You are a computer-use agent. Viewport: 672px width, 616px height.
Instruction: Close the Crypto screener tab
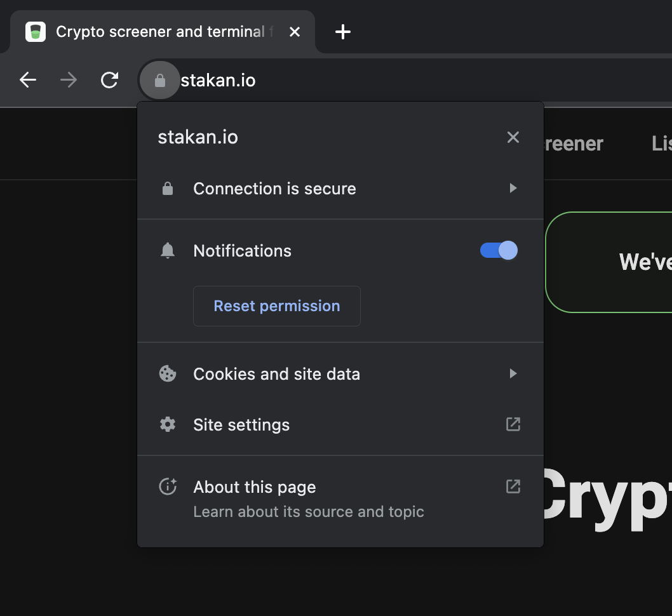click(x=295, y=32)
